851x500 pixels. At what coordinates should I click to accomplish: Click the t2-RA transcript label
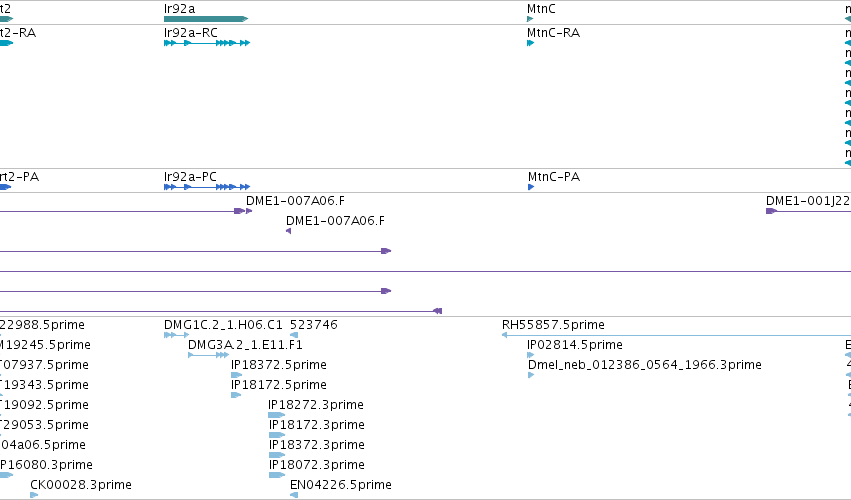point(18,33)
